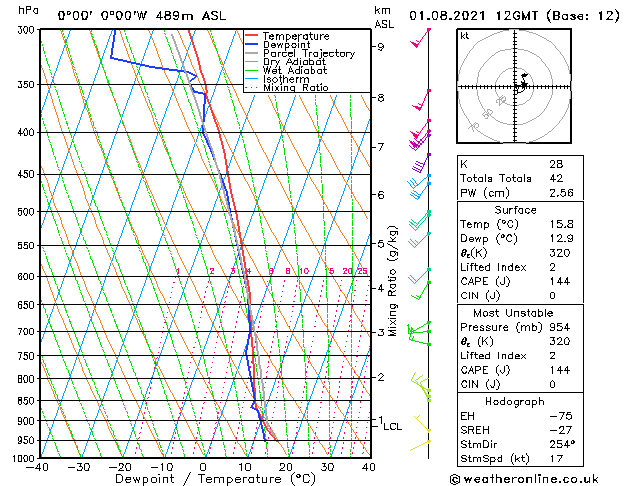Click the red Temperature legend line
This screenshot has width=629, height=486.
click(x=251, y=36)
